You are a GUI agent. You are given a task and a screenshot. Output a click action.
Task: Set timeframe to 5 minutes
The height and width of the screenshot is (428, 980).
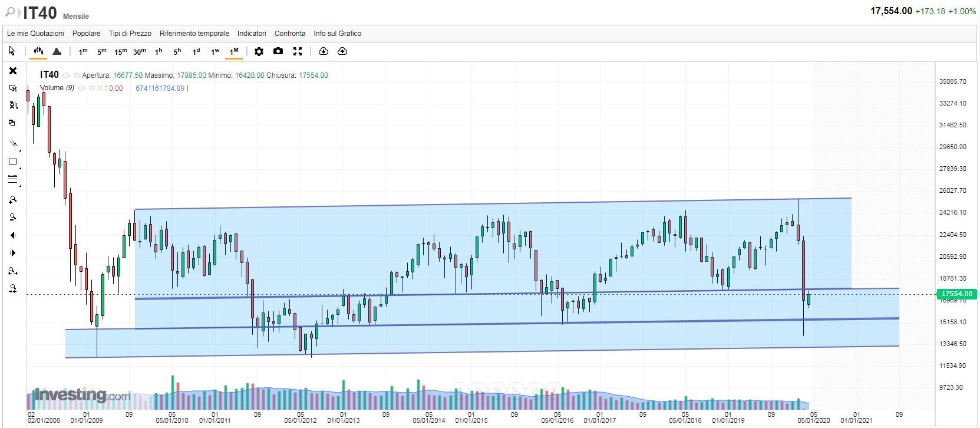pyautogui.click(x=102, y=51)
